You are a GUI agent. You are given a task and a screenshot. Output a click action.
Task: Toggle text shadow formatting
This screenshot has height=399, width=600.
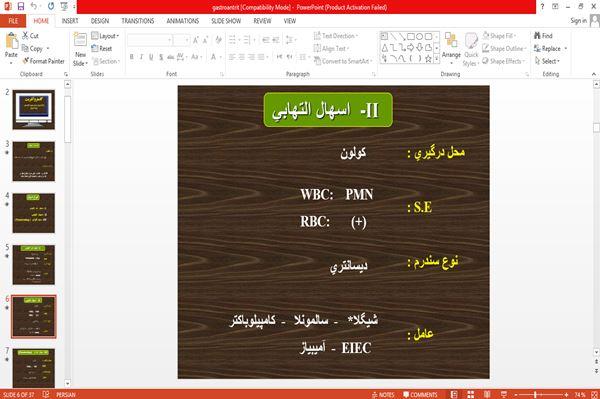pyautogui.click(x=161, y=57)
